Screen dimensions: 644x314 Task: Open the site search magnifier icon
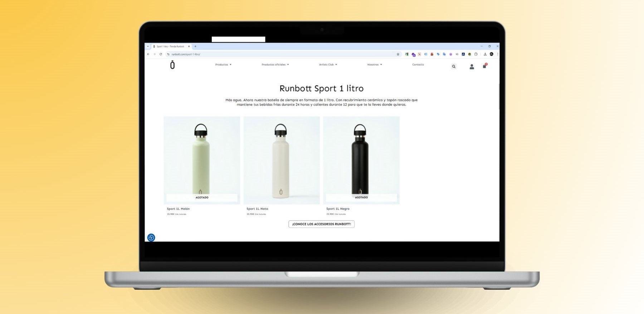click(x=454, y=67)
